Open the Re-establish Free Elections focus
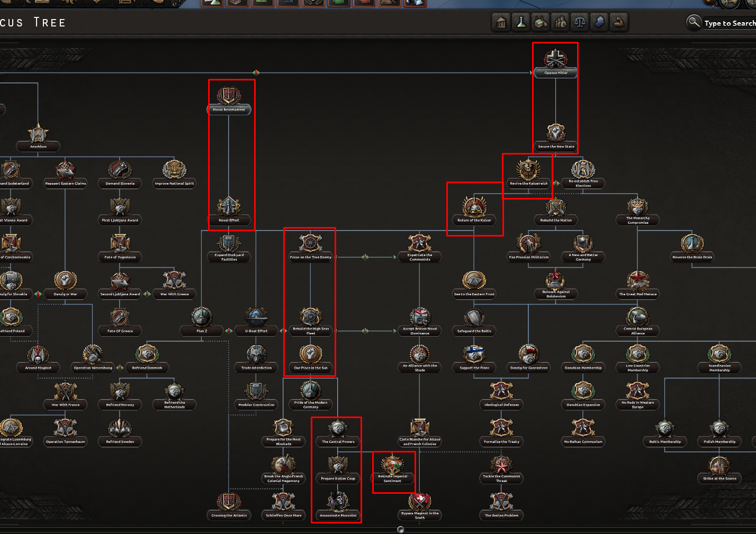This screenshot has height=534, width=756. tap(583, 174)
